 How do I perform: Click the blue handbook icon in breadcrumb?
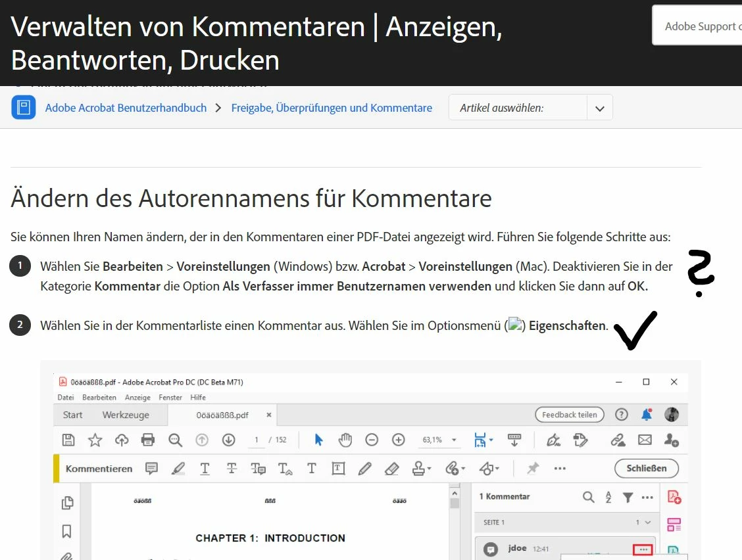pos(23,107)
